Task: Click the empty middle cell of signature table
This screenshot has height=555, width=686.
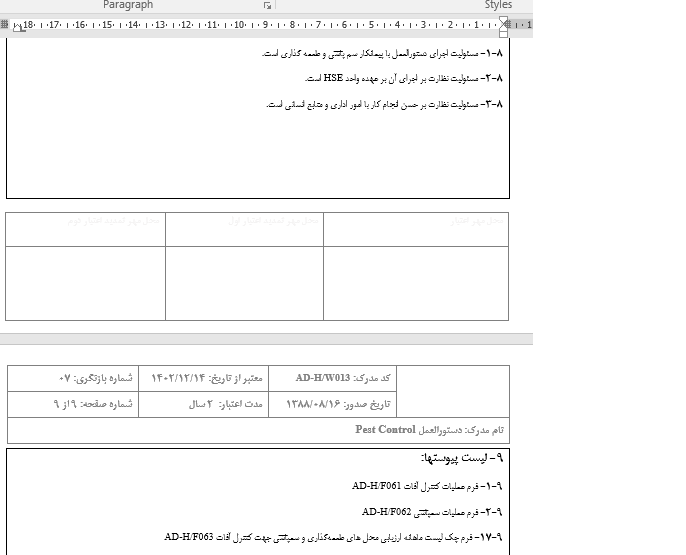Action: 244,282
